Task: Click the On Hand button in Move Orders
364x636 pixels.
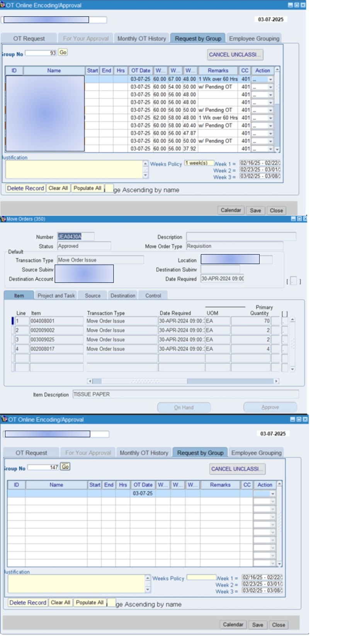Action: pos(184,407)
